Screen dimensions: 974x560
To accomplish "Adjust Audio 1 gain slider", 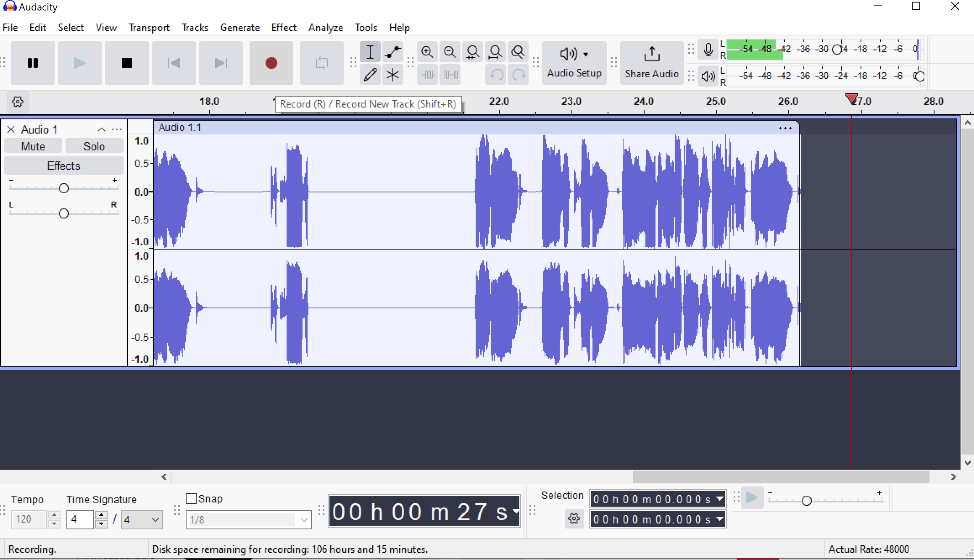I will click(x=64, y=188).
